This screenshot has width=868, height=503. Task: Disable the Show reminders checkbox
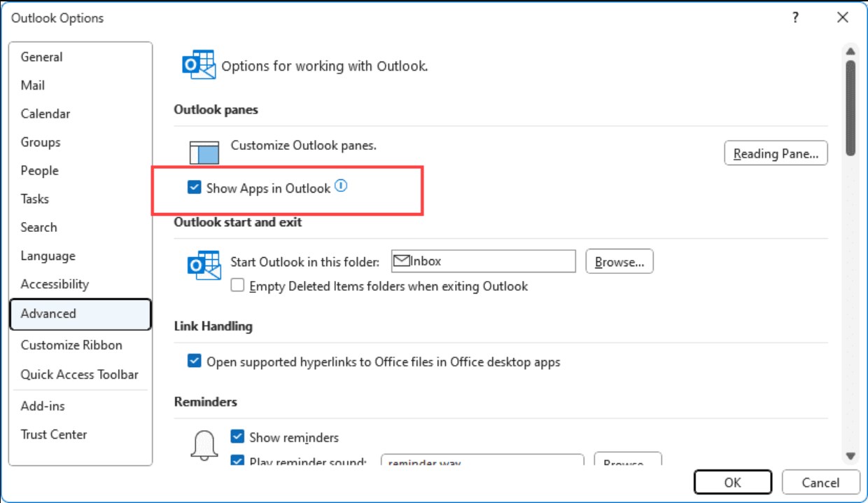(237, 437)
